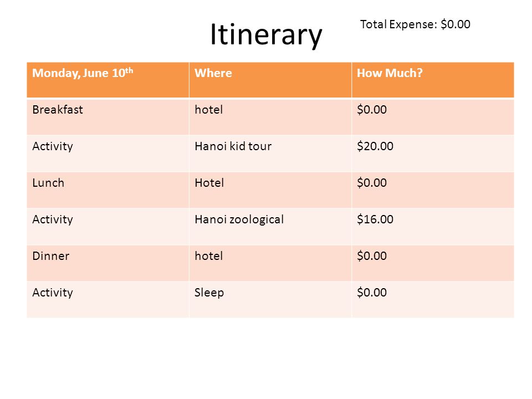Select the Lunch $0.00 cost cell
This screenshot has width=532, height=399.
[433, 190]
